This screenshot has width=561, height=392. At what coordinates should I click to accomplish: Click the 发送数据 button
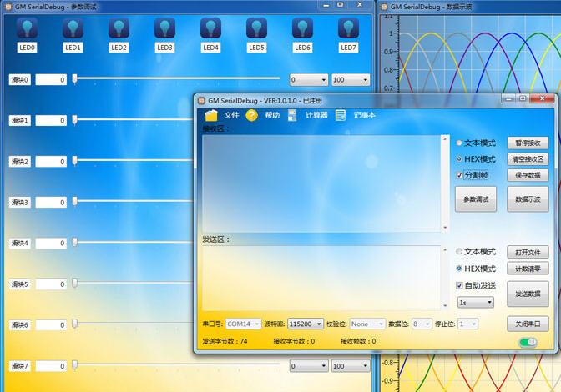point(528,294)
